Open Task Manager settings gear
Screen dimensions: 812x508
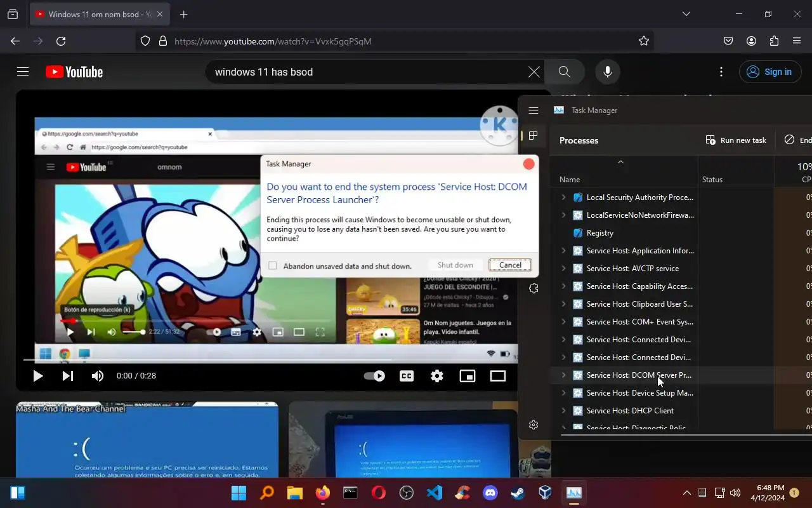(x=534, y=425)
